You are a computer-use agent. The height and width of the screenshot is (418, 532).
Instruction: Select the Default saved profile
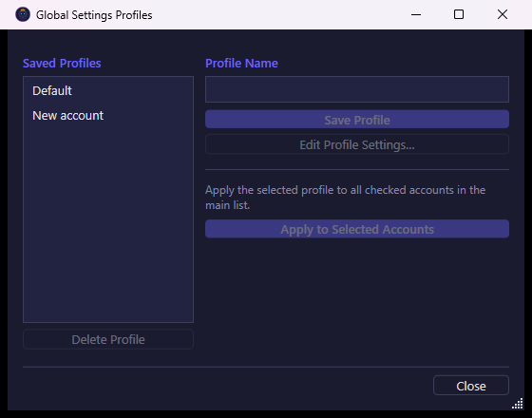108,91
